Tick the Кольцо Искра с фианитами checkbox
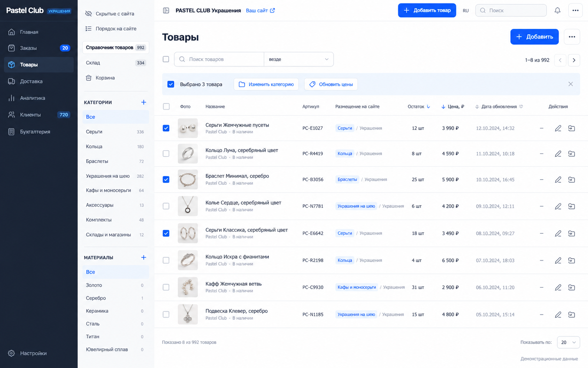This screenshot has height=368, width=588. click(x=166, y=260)
